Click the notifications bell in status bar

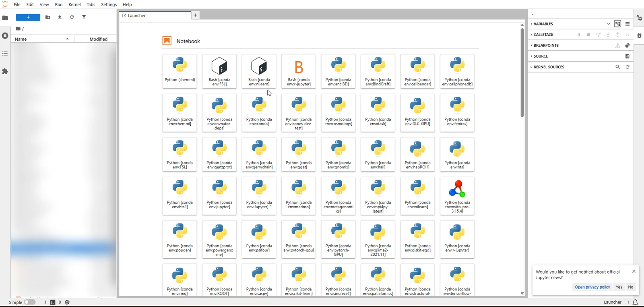coord(636,302)
